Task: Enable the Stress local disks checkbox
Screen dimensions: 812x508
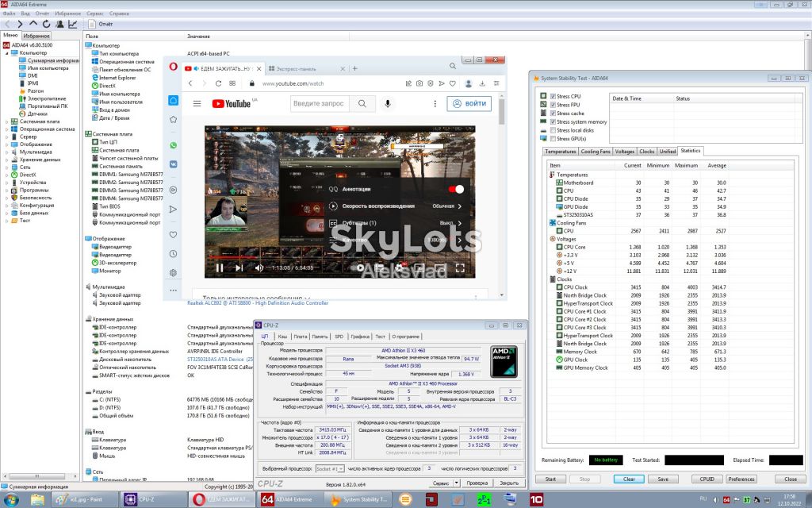Action: click(553, 130)
